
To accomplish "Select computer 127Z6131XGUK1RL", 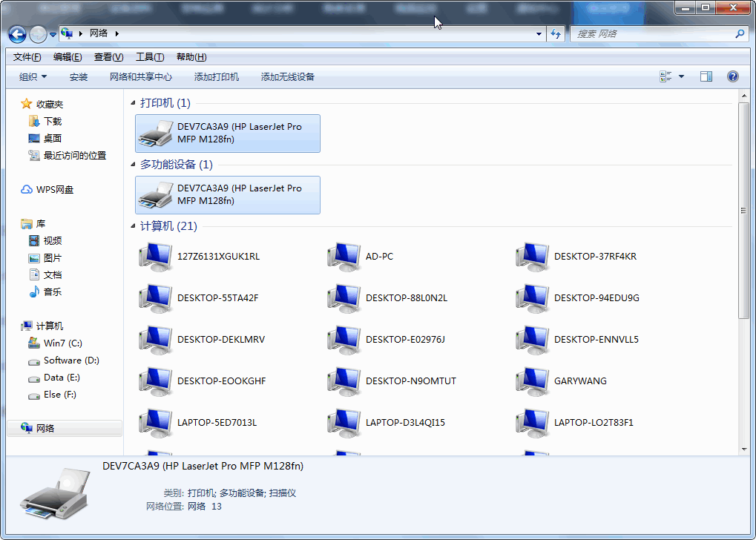I will (200, 257).
